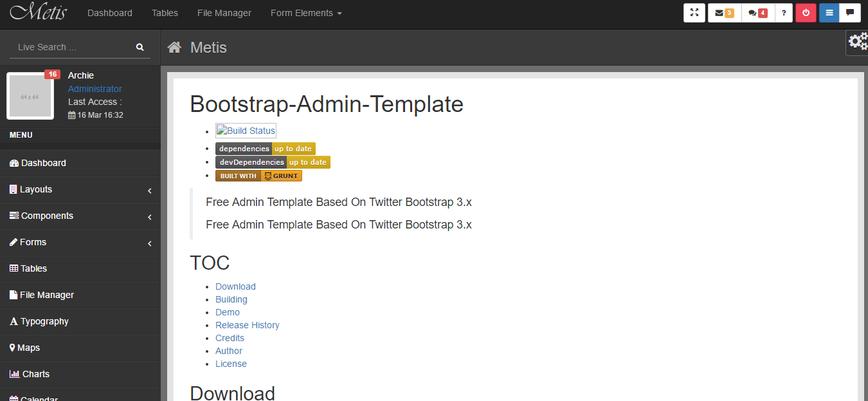Toggle fullscreen mode button

[694, 13]
